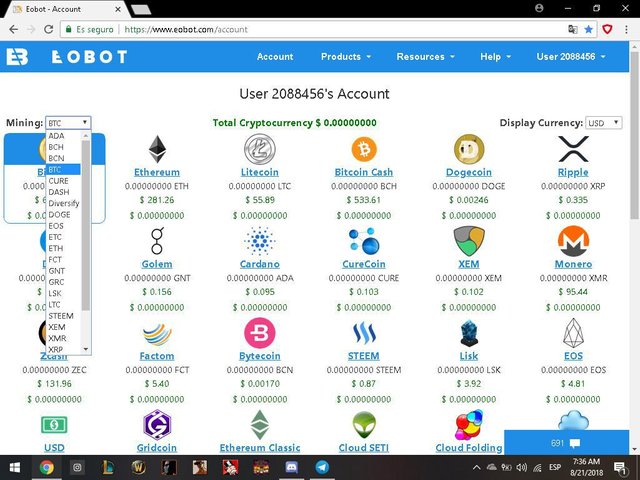
Task: Click the XEM shield icon
Action: (x=469, y=241)
